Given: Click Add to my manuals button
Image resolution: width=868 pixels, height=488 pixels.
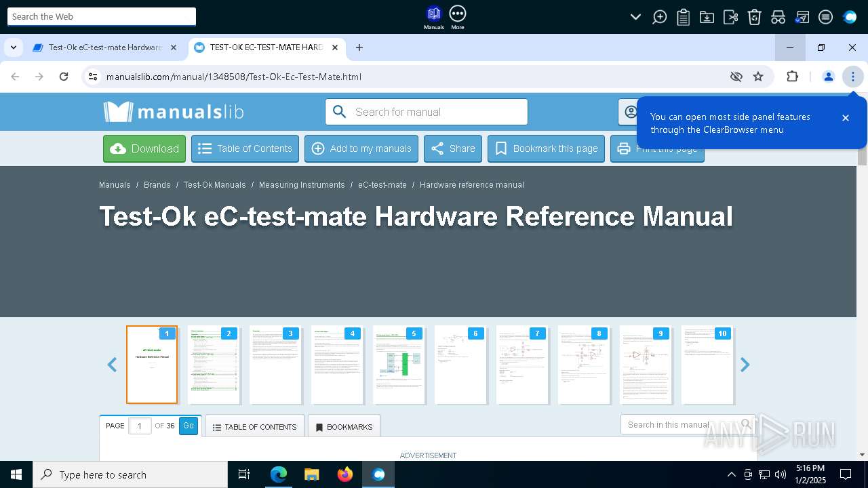Looking at the screenshot, I should coord(361,148).
